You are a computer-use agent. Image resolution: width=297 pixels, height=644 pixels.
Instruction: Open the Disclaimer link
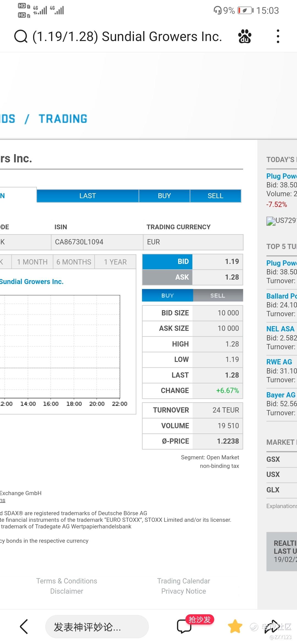tap(67, 591)
